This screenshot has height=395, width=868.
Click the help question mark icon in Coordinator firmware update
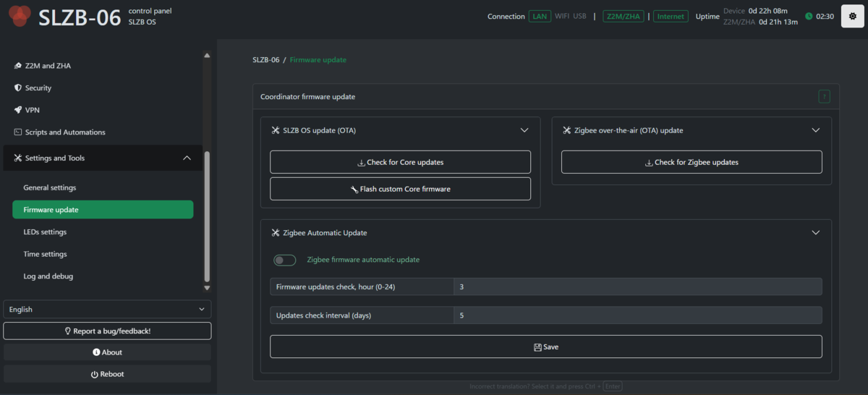tap(824, 96)
